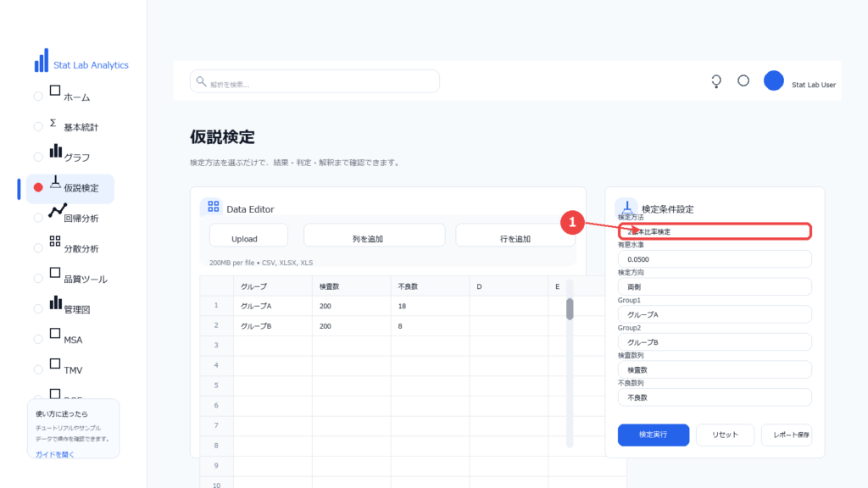
Task: Open the Group2 dropdown showing グループB
Action: (x=715, y=342)
